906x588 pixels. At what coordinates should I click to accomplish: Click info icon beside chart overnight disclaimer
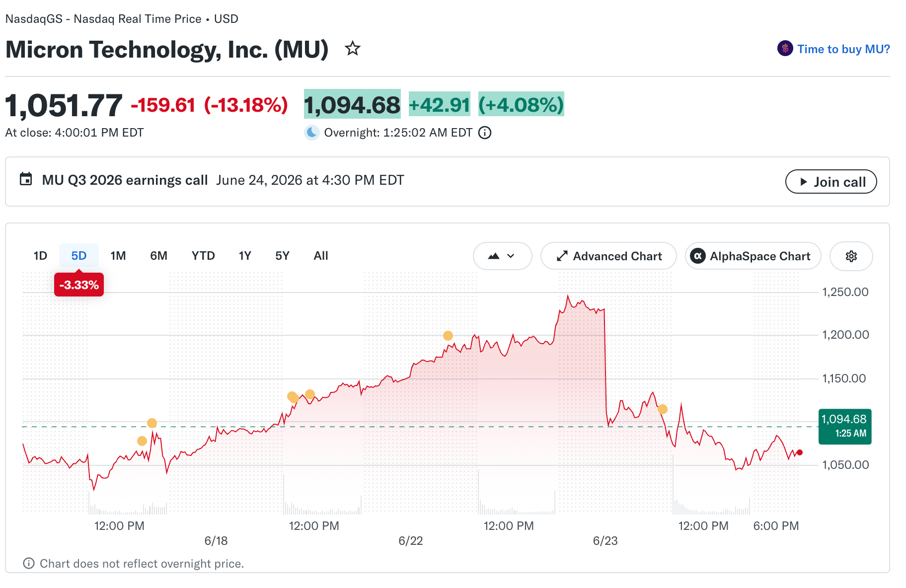point(29,563)
